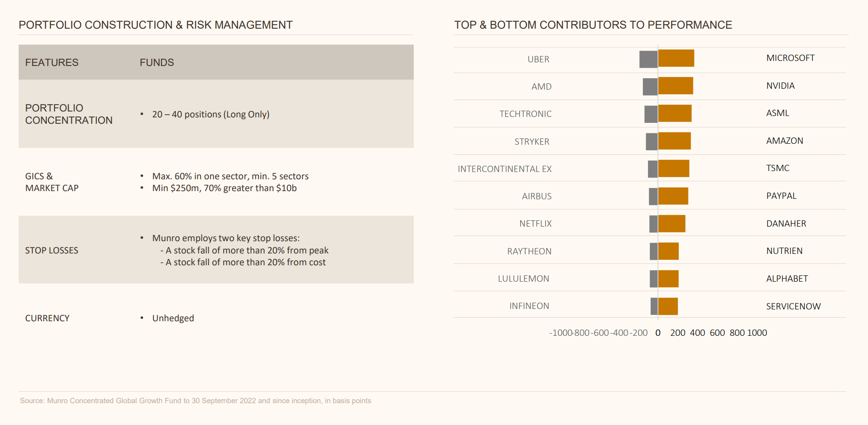The width and height of the screenshot is (868, 425).
Task: Click the INTERCONTINENTAL EX label
Action: coord(504,169)
